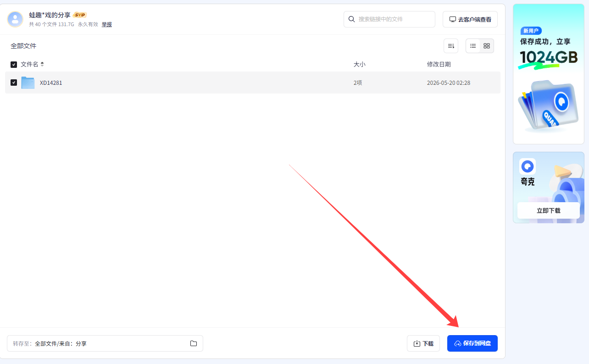Toggle the select-all files checkbox
This screenshot has height=364, width=589.
click(x=14, y=65)
